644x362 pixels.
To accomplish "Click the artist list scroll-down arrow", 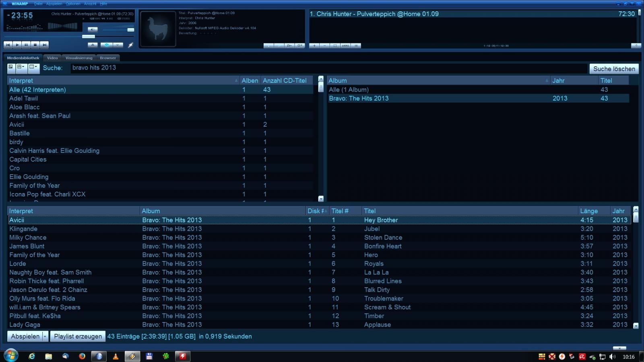I will tap(321, 198).
